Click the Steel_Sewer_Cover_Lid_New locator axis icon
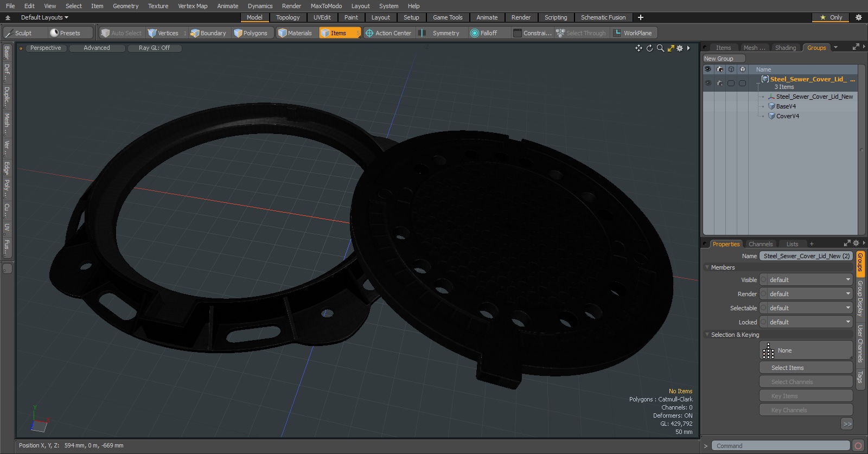868x454 pixels. point(771,97)
